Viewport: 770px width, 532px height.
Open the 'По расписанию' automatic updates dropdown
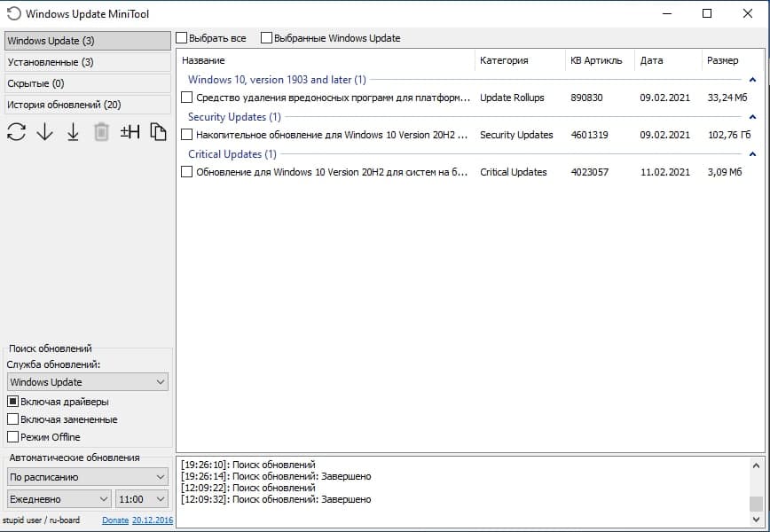click(88, 477)
